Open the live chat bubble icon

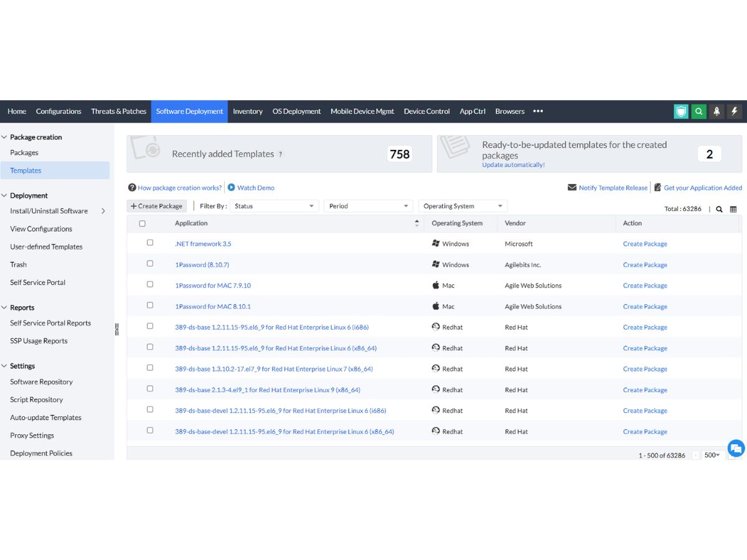click(736, 449)
